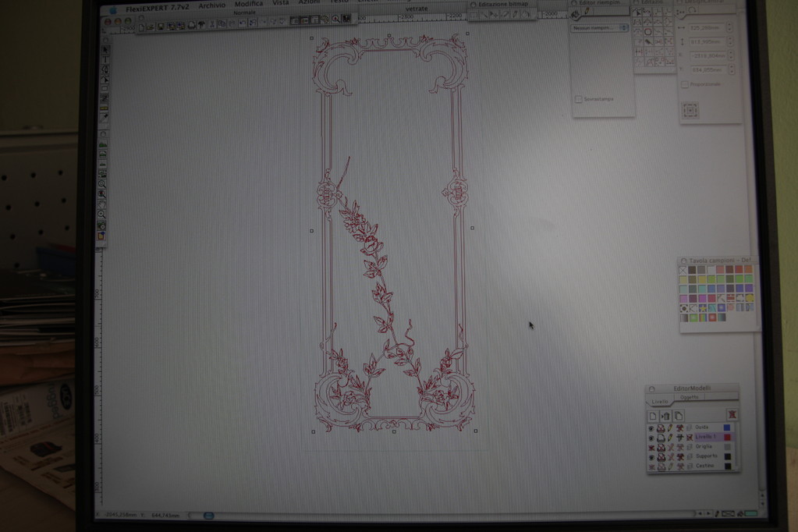
Task: Select the Cestino layer name
Action: [705, 466]
